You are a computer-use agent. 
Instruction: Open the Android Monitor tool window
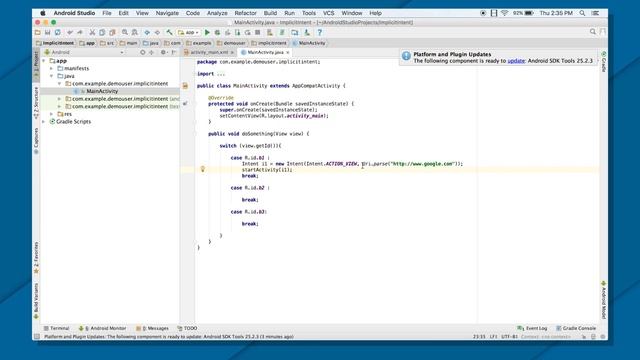(102, 328)
